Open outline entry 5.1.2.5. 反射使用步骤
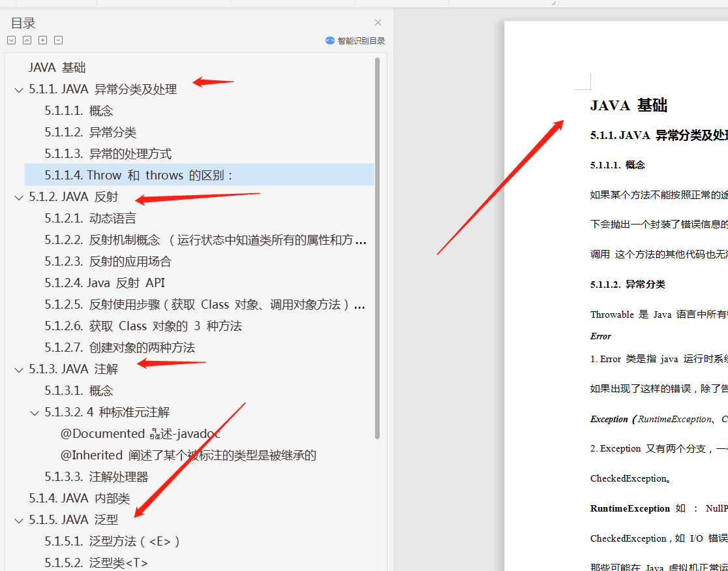The image size is (728, 571). click(x=205, y=304)
